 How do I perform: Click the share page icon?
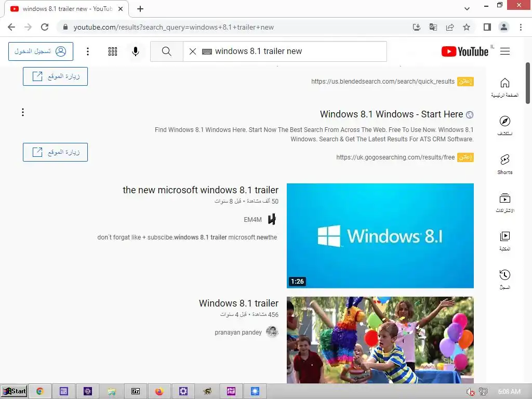tap(450, 27)
